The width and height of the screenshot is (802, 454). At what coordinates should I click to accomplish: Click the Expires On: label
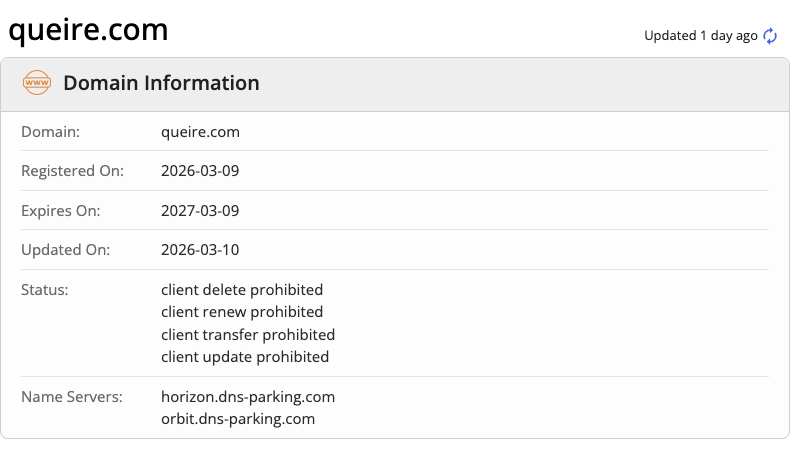61,211
